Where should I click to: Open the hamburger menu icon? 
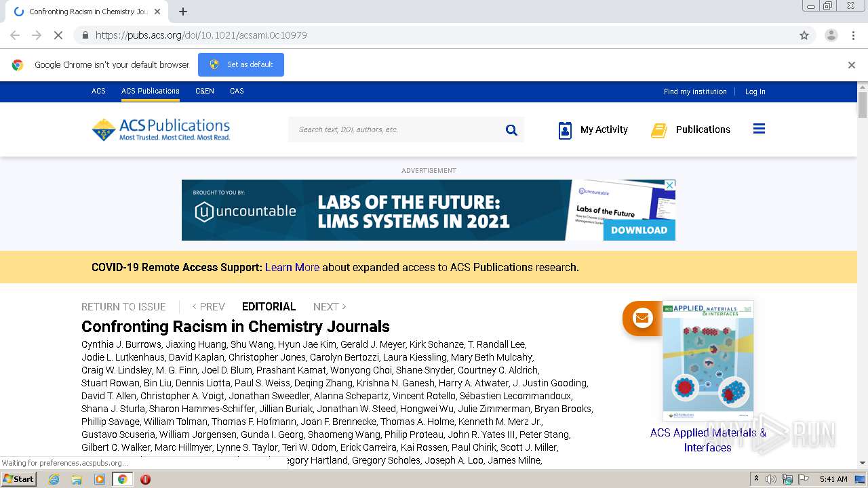tap(759, 129)
